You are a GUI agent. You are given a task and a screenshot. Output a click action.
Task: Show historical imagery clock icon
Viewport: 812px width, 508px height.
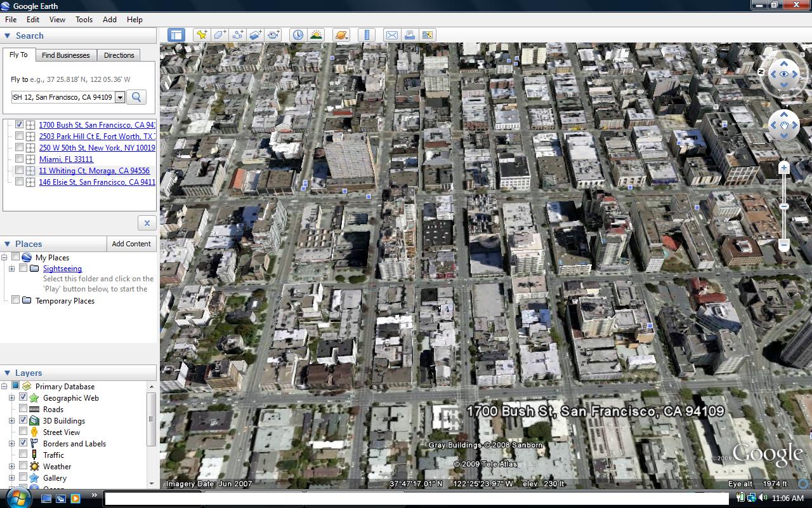click(x=298, y=35)
